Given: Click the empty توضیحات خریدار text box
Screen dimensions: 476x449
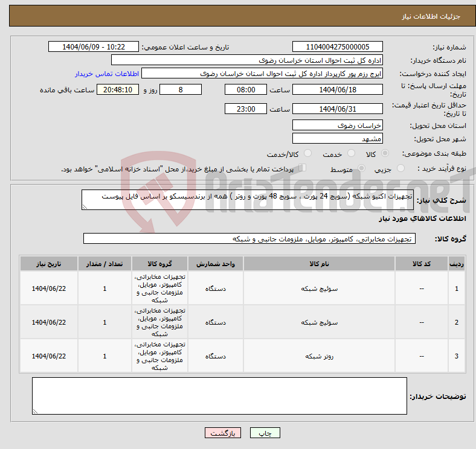Looking at the screenshot, I should tap(219, 396).
